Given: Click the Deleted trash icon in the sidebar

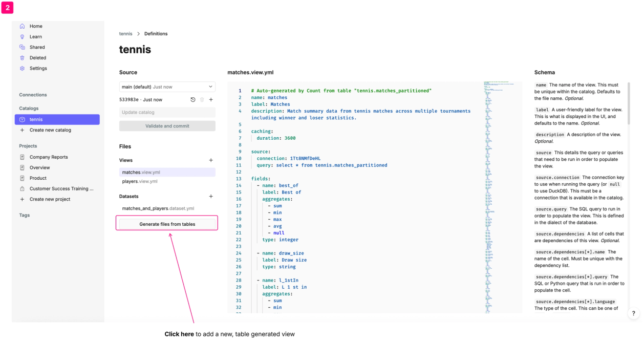Looking at the screenshot, I should tap(22, 58).
